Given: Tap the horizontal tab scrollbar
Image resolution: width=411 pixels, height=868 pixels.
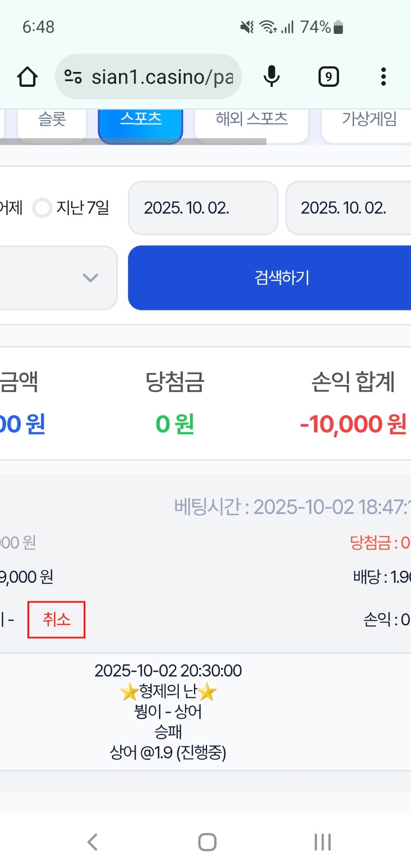Looking at the screenshot, I should (134, 142).
